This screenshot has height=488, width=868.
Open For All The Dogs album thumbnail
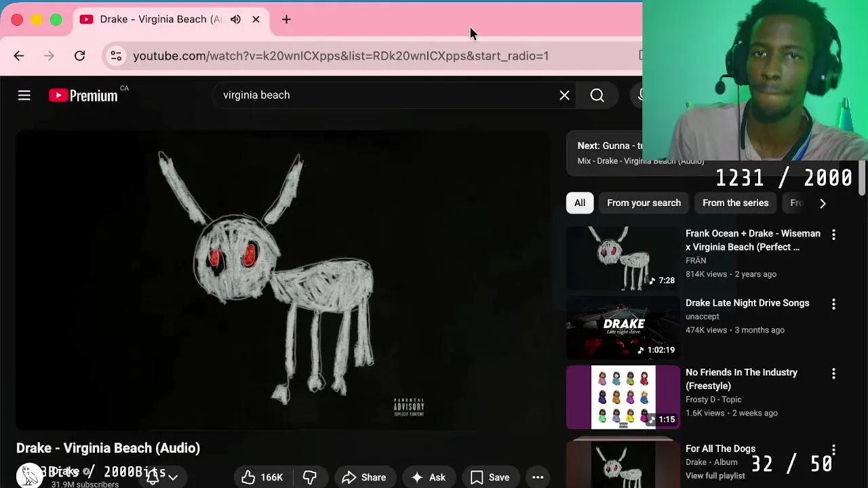click(x=623, y=464)
